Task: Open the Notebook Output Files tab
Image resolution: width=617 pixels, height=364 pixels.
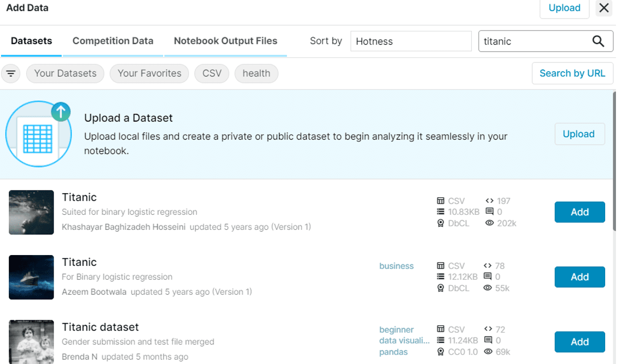Action: point(226,41)
